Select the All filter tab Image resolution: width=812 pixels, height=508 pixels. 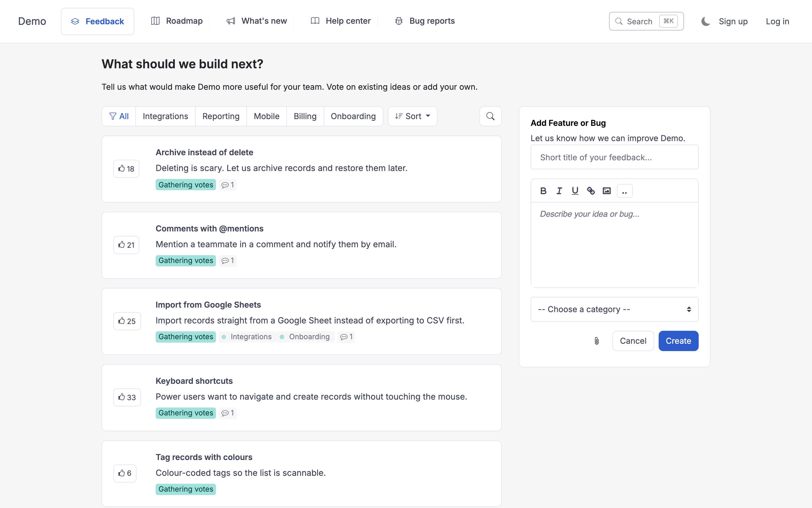(119, 116)
